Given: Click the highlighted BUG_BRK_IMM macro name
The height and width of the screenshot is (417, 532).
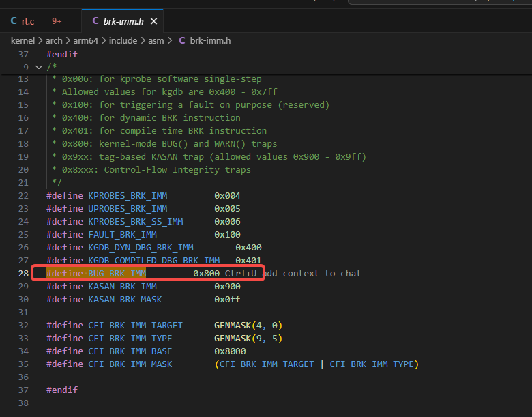Looking at the screenshot, I should pos(117,274).
